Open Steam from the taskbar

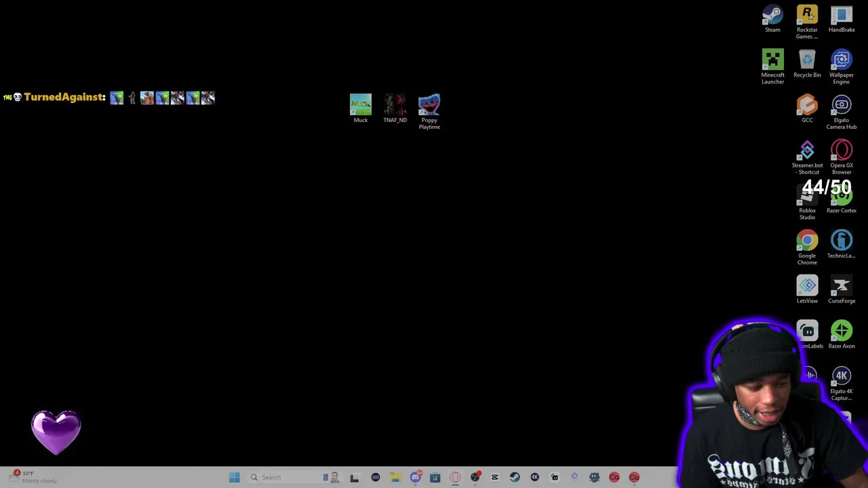(515, 477)
